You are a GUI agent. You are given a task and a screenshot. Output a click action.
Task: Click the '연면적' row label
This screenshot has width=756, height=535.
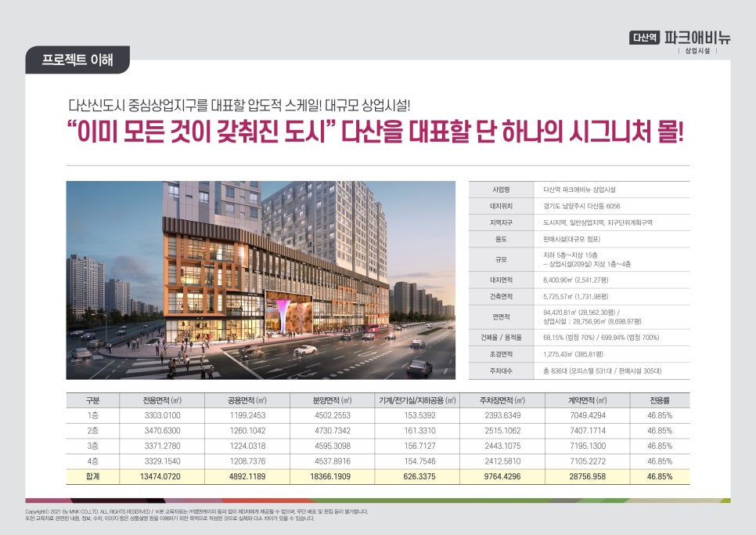(x=501, y=317)
